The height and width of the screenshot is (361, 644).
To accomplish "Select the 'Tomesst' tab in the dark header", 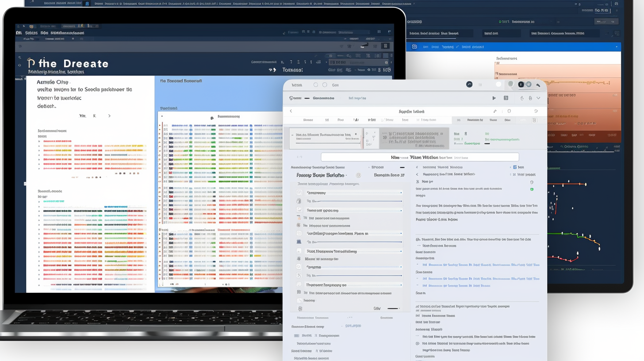I will (x=292, y=70).
